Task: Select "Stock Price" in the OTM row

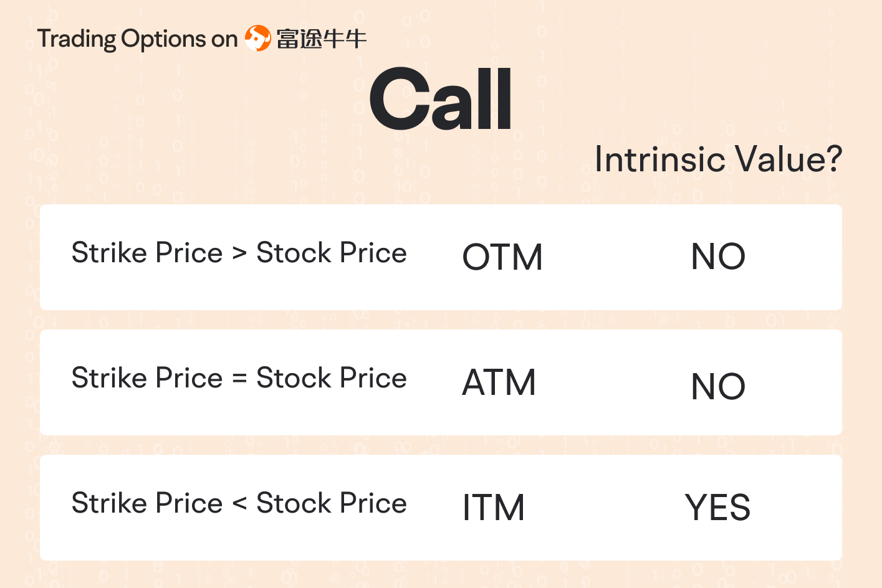Action: 332,253
